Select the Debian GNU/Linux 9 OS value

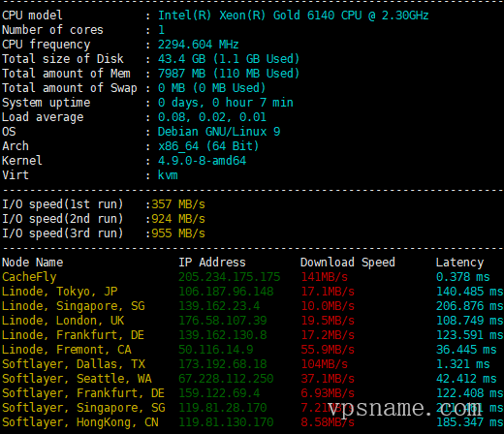point(219,132)
